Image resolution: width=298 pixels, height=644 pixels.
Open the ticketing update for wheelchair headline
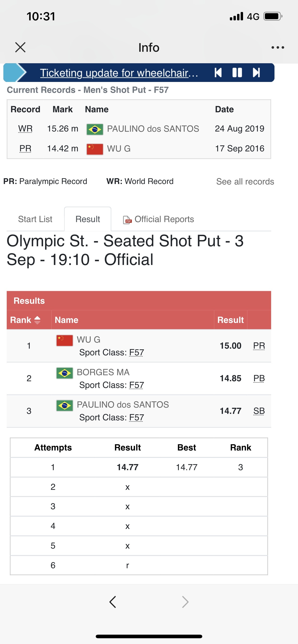pos(119,73)
